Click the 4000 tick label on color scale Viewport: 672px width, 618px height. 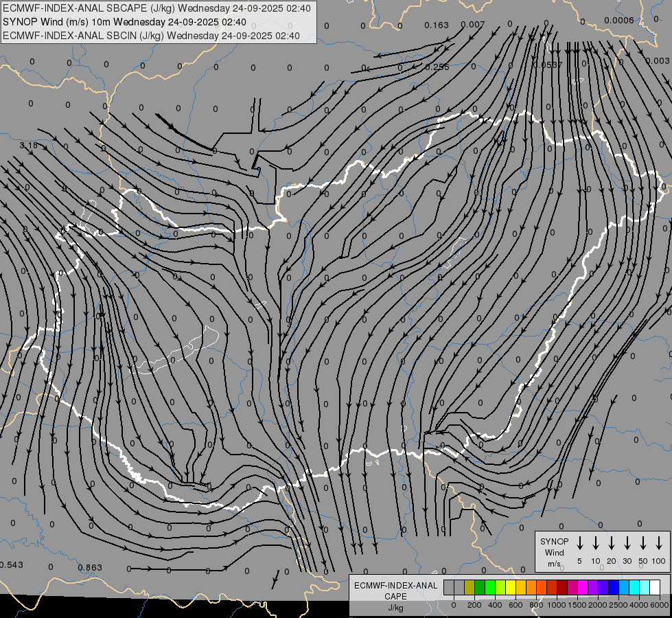[x=638, y=605]
